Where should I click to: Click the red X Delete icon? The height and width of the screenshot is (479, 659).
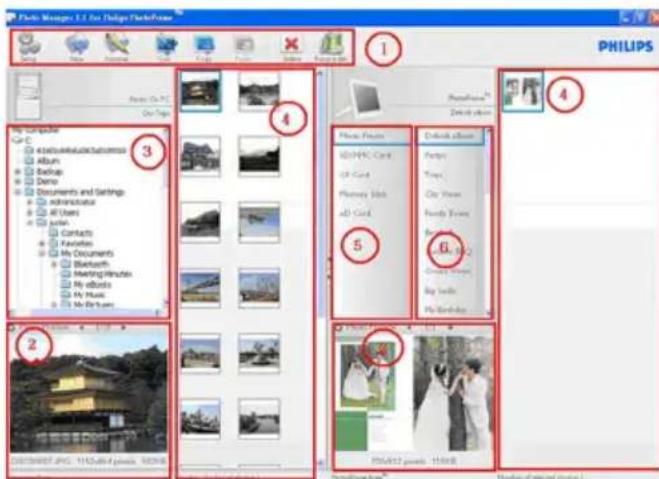(x=291, y=46)
